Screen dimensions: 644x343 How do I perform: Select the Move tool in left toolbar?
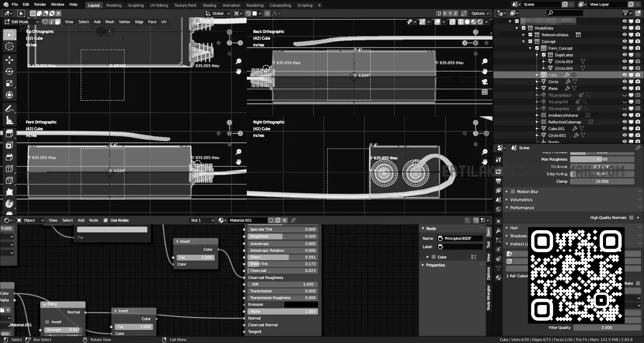9,60
